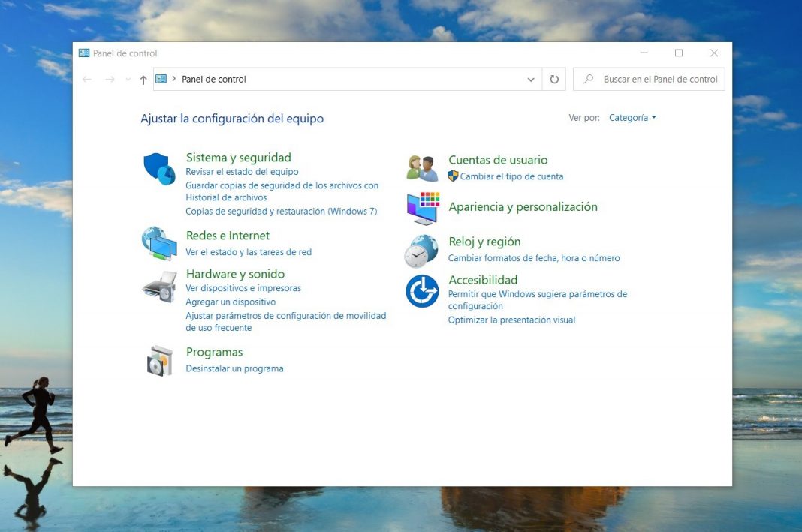The width and height of the screenshot is (802, 532).
Task: Click the Accesibilidad accessibility icon
Action: coord(421,291)
